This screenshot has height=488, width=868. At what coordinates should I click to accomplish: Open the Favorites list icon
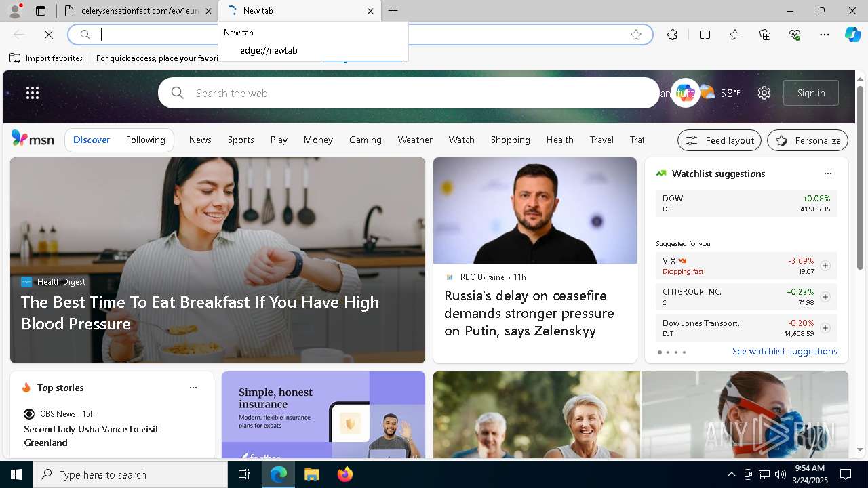[735, 35]
